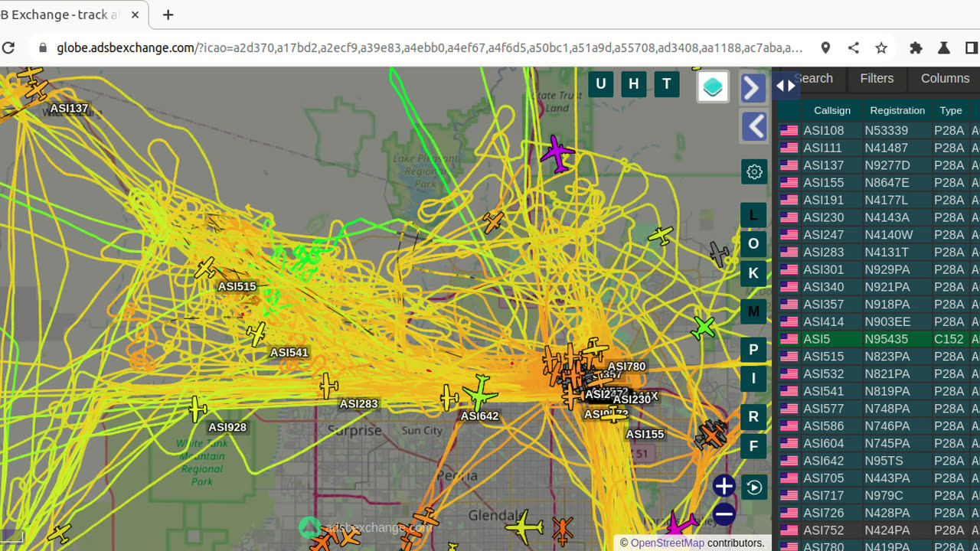The width and height of the screenshot is (980, 551).
Task: Select the purple aircraft near State Trust Land
Action: pos(557,153)
